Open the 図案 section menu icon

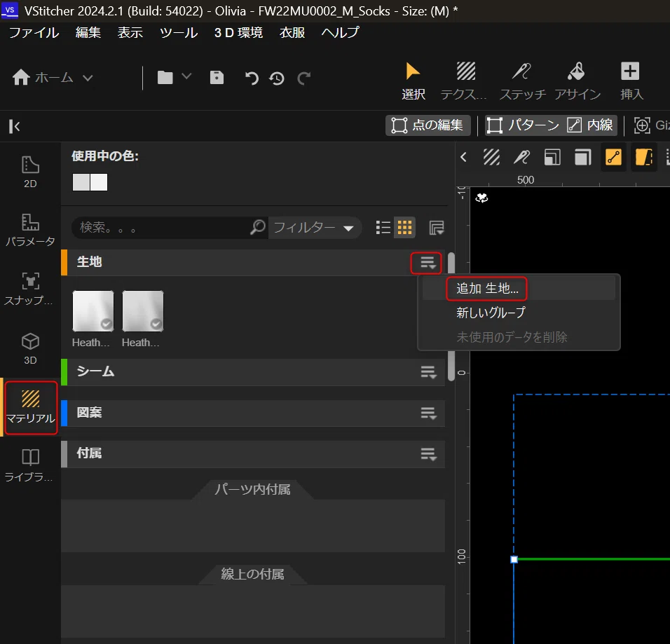428,413
